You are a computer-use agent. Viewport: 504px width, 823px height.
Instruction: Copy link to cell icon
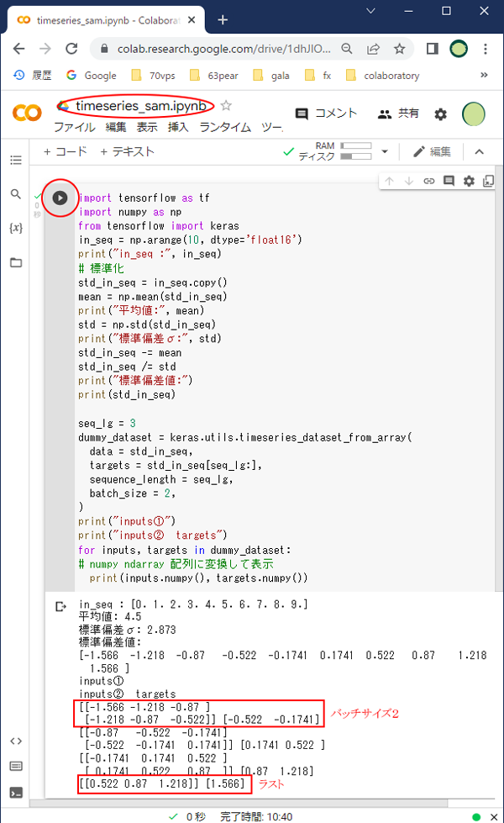click(x=429, y=181)
